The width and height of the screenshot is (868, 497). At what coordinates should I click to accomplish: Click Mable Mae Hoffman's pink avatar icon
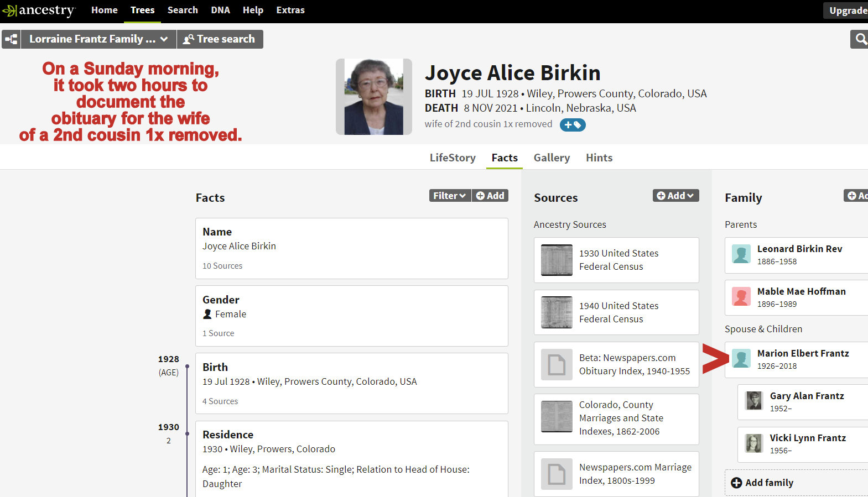pyautogui.click(x=741, y=297)
